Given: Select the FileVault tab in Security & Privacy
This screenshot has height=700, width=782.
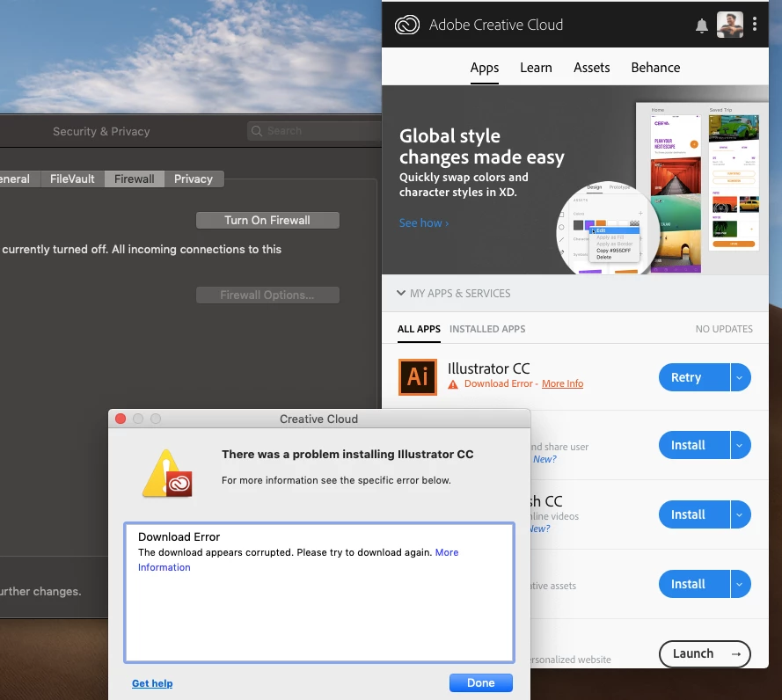Looking at the screenshot, I should click(72, 179).
